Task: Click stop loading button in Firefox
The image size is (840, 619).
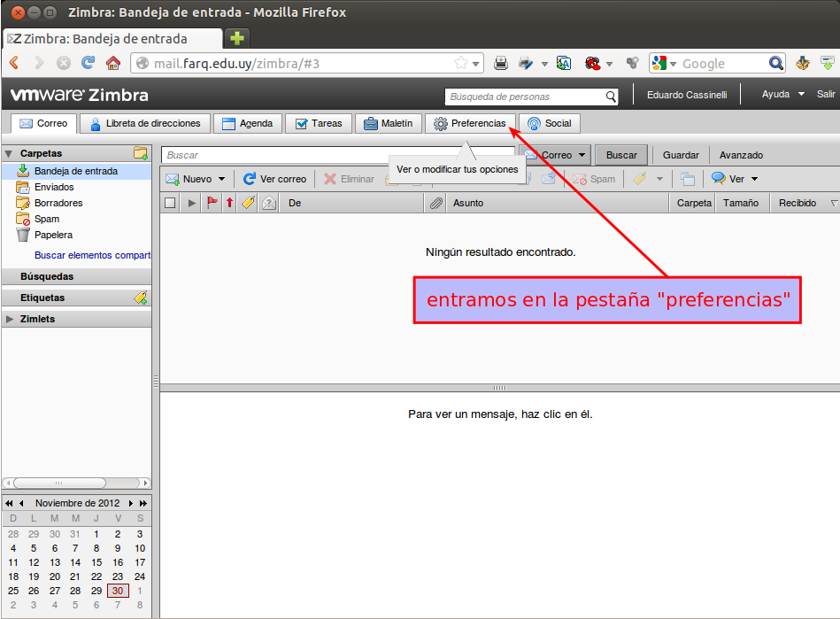Action: point(64,63)
